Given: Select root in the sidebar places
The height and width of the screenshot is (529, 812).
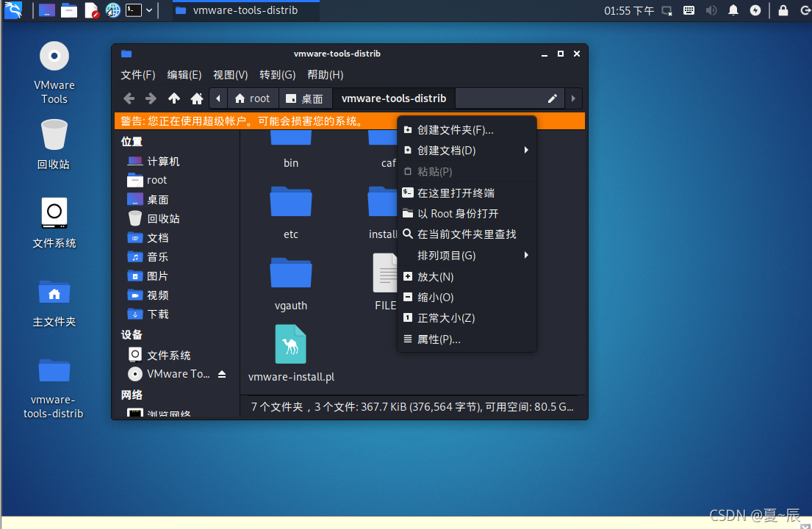Looking at the screenshot, I should click(x=147, y=180).
